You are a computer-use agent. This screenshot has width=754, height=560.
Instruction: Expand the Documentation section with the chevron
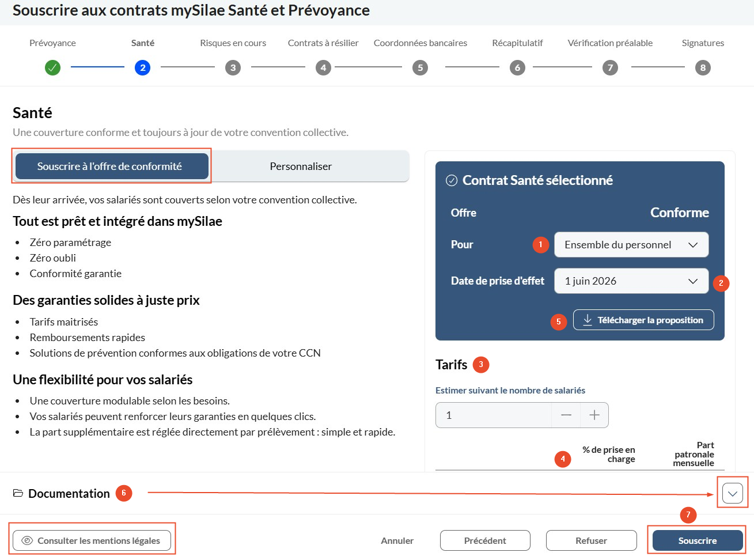(x=733, y=493)
